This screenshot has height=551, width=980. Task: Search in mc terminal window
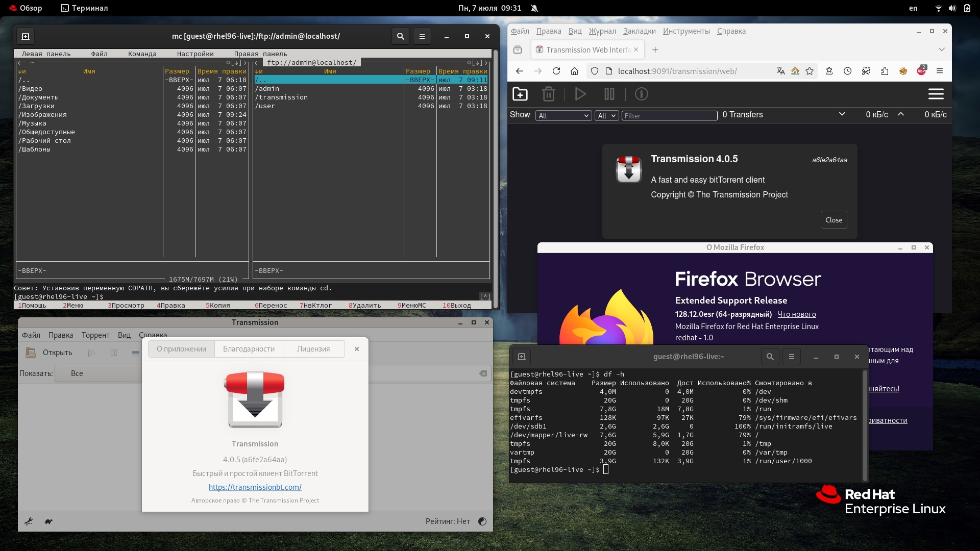(401, 36)
